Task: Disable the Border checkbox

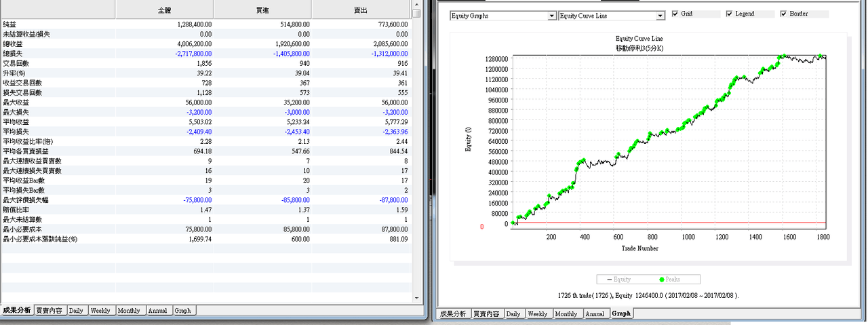Action: pyautogui.click(x=784, y=14)
